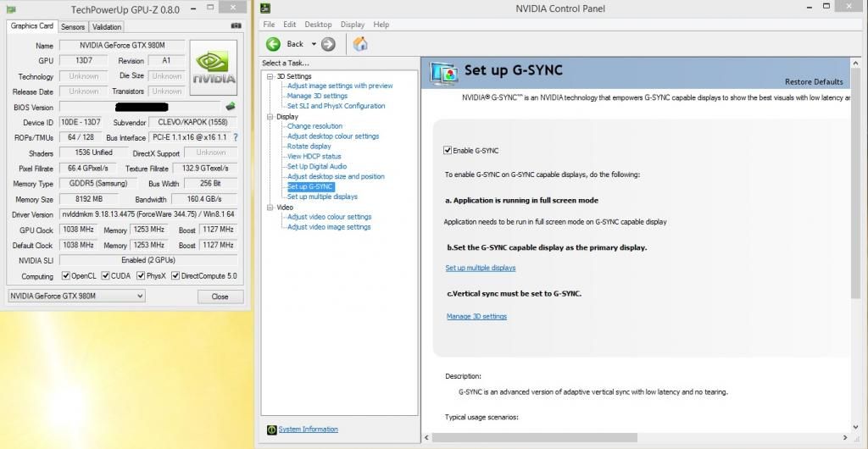Viewport: 868px width, 449px height.
Task: Switch to the Graphics Card tab
Action: pos(32,26)
